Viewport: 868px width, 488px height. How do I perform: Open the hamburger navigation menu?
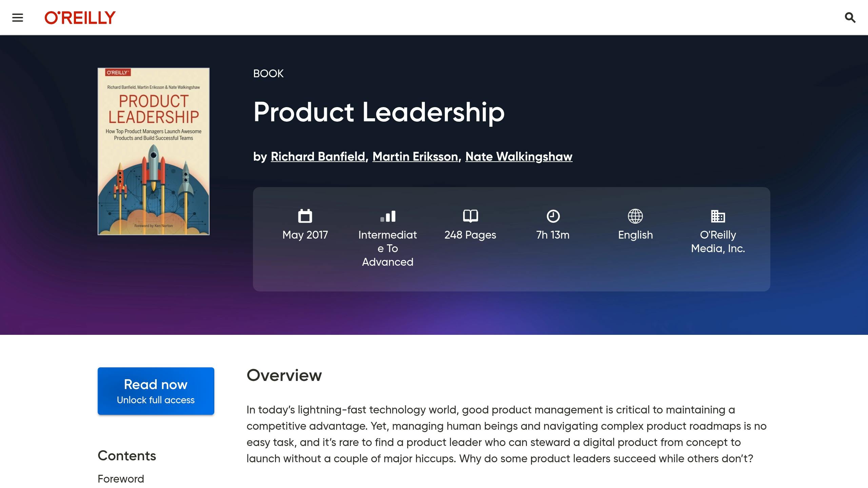tap(18, 18)
